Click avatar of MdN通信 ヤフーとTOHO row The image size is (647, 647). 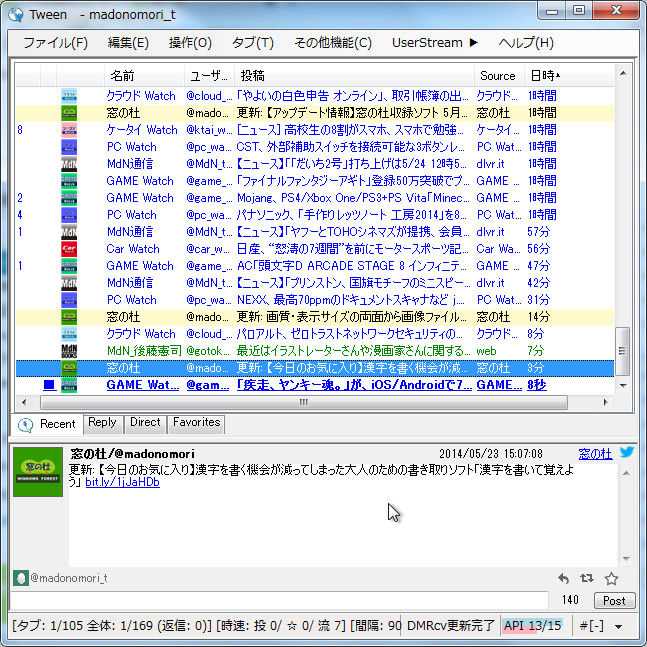point(69,232)
